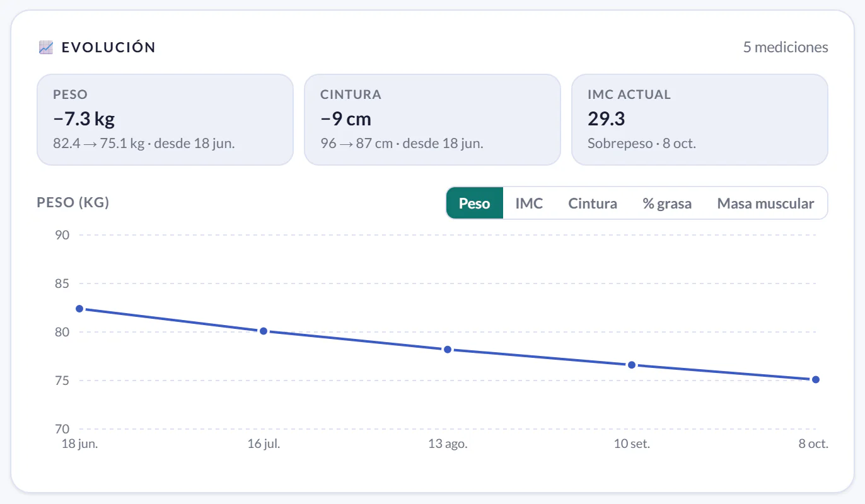865x504 pixels.
Task: Select the 10 set. data point
Action: (x=632, y=365)
